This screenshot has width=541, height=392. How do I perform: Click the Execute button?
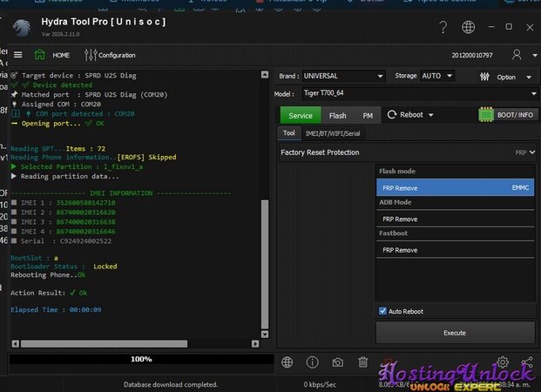(455, 333)
